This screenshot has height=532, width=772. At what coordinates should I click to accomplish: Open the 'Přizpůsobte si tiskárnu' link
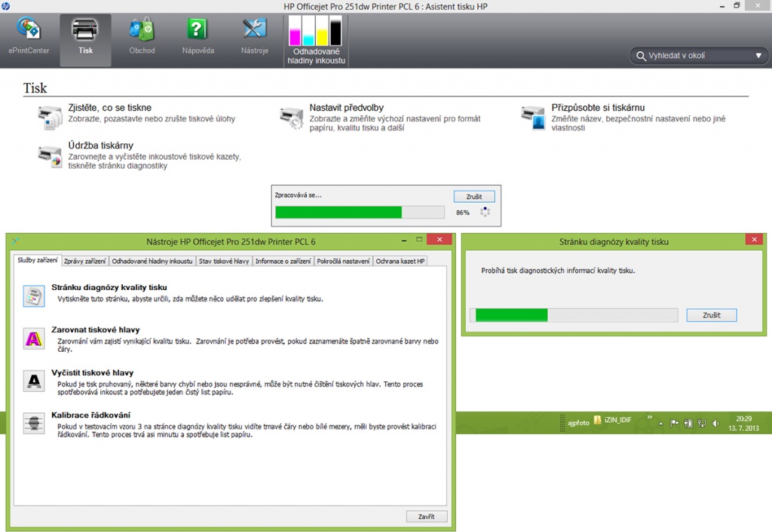click(x=598, y=108)
